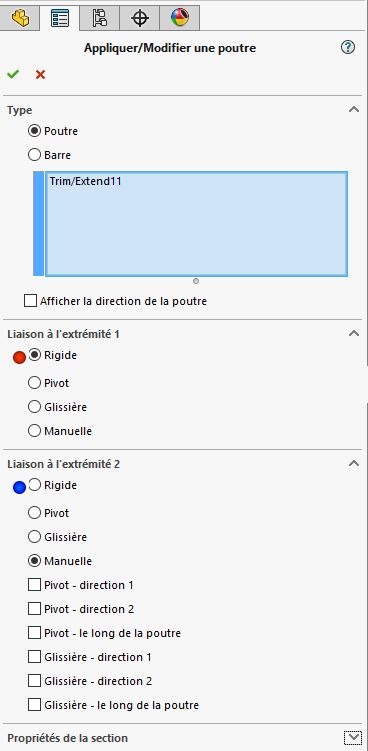This screenshot has height=751, width=368.
Task: Select the Barre type radio button
Action: pos(34,155)
